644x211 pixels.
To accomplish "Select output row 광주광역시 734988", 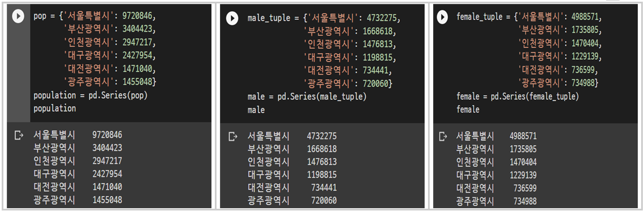I will click(496, 201).
